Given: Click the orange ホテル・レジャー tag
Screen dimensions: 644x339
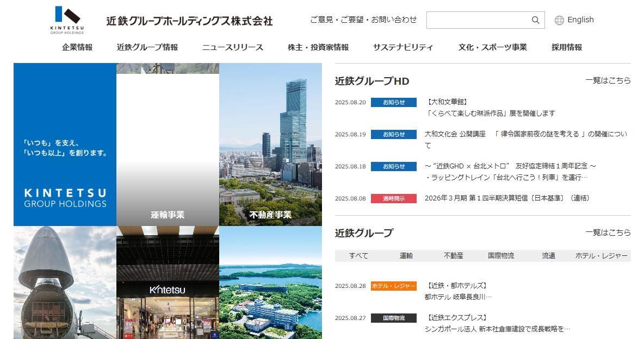Looking at the screenshot, I should point(393,286).
